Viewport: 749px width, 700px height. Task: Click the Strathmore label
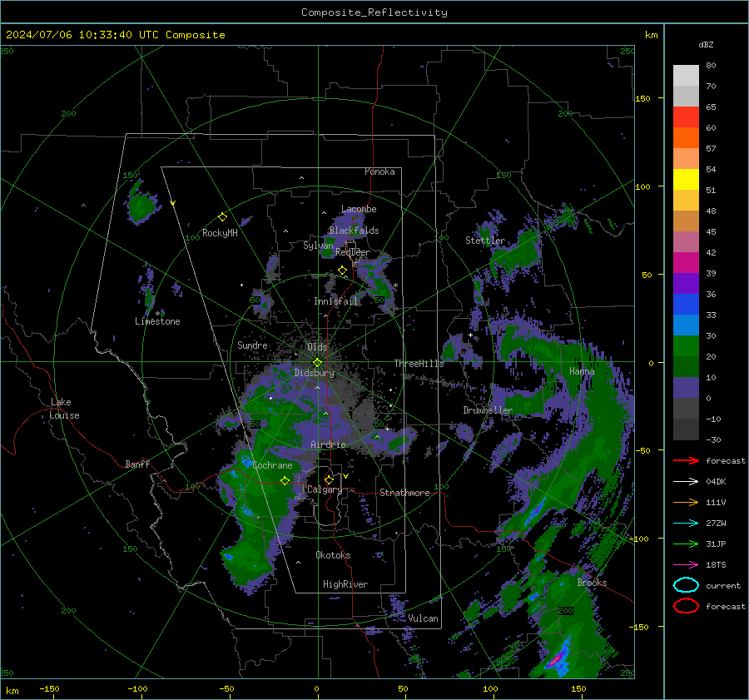(404, 493)
